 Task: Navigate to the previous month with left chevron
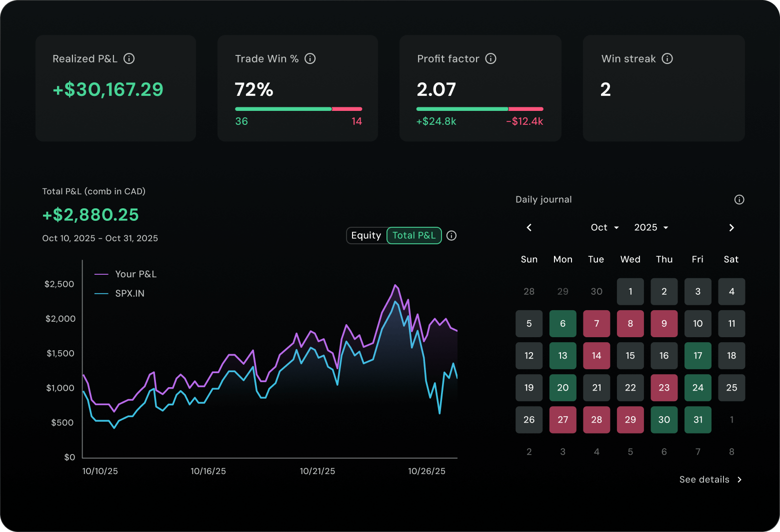pos(529,227)
